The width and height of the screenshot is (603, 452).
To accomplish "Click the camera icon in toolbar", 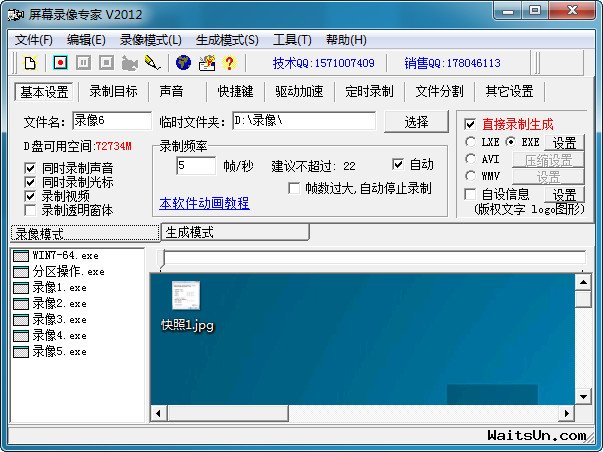I will (x=129, y=63).
